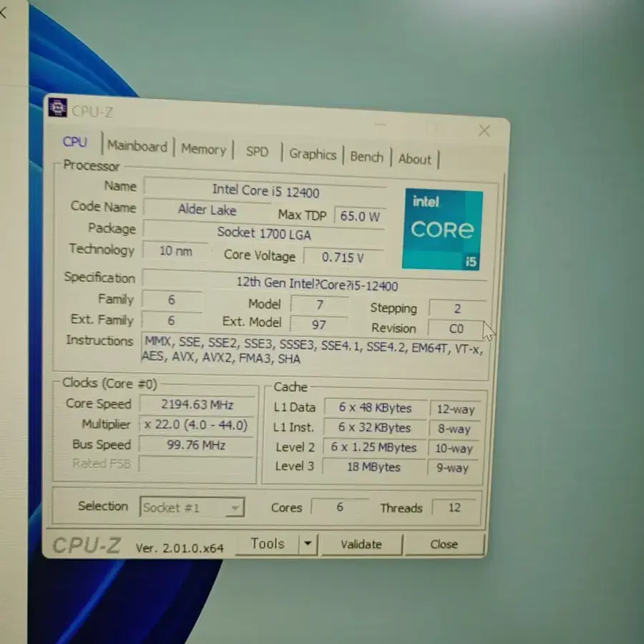Click the L1 Inst. value 6 x 32 KBytes
Screen dimensions: 644x644
tap(374, 428)
